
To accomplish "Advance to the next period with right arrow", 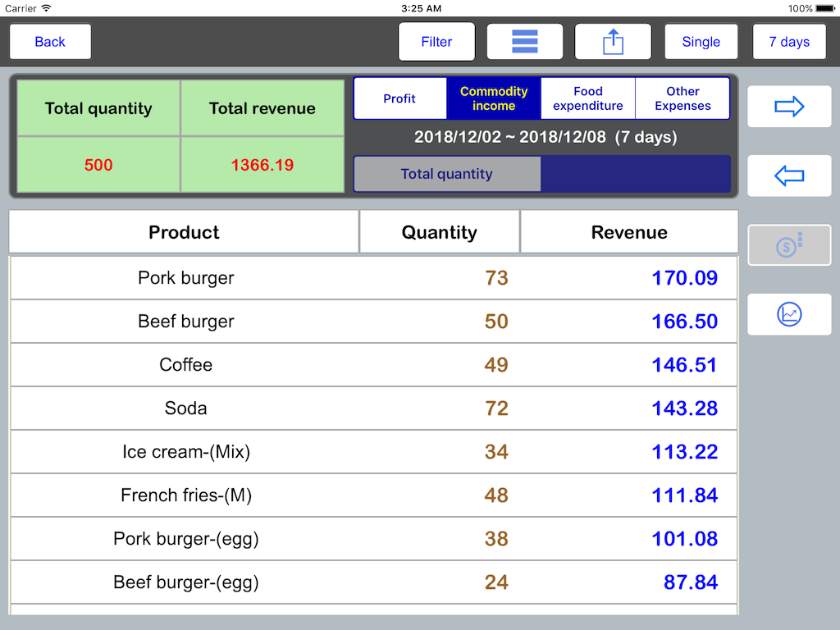I will click(788, 106).
